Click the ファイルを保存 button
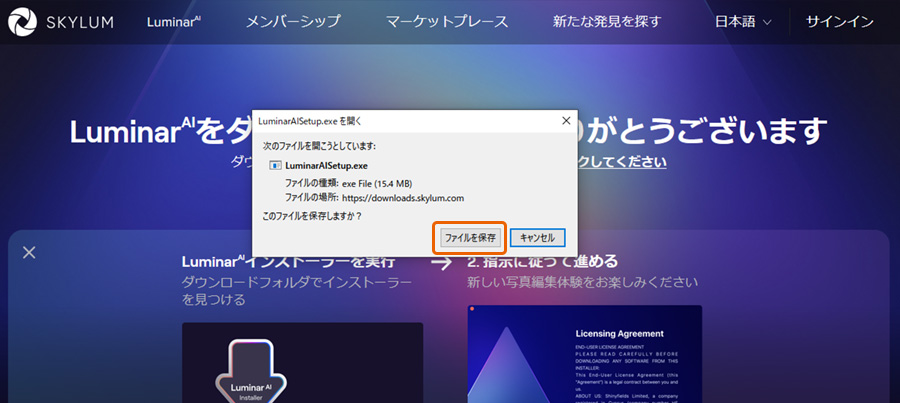Image resolution: width=900 pixels, height=403 pixels. (470, 238)
